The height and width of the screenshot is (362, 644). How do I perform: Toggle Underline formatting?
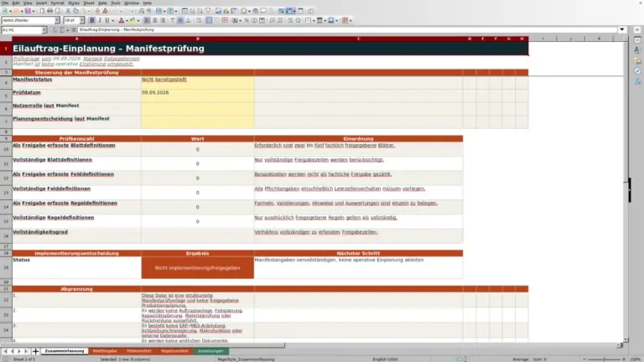[x=106, y=20]
